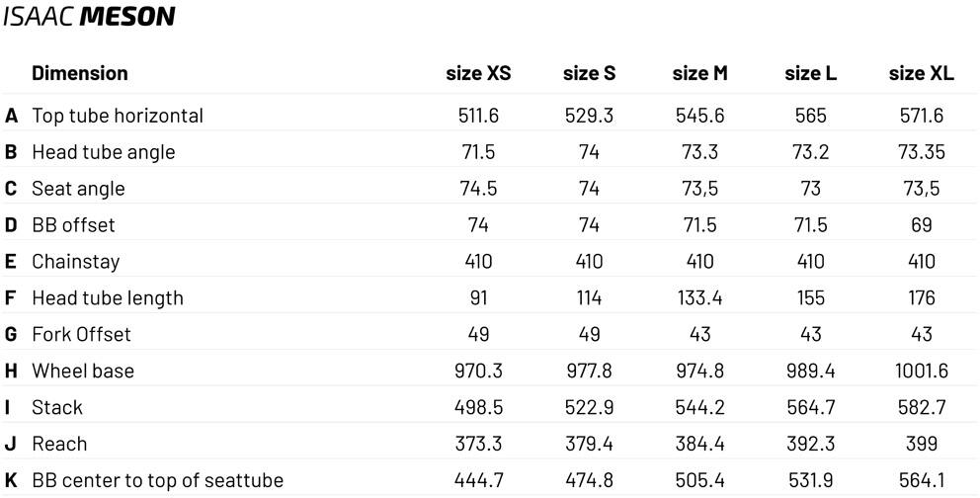Click the 'Dimension' column header
The height and width of the screenshot is (498, 980).
point(79,73)
